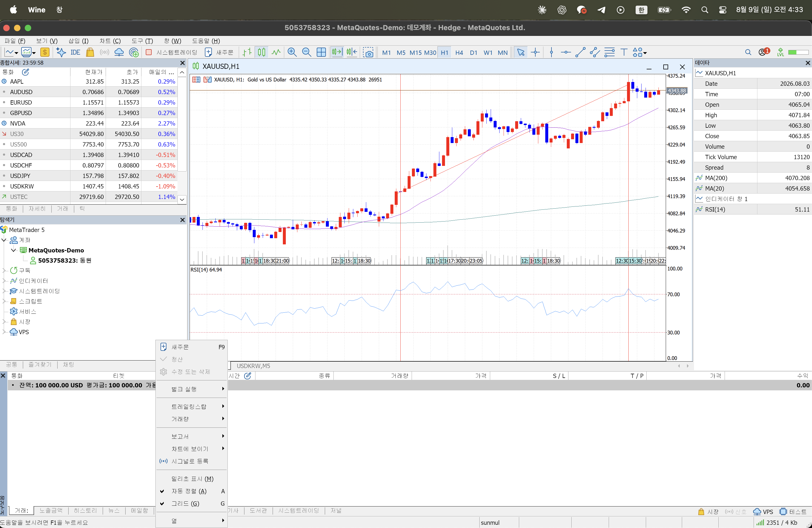The image size is (812, 528).
Task: Select the horizontal line drawing tool
Action: point(566,52)
